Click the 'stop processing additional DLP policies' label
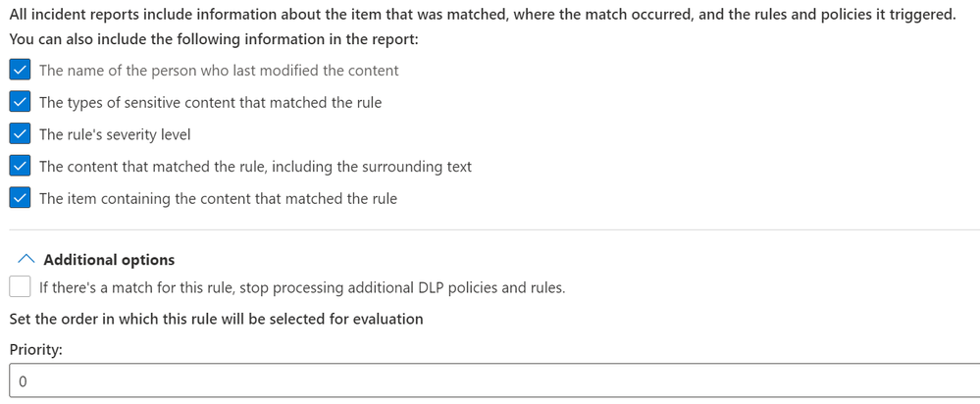 [302, 287]
